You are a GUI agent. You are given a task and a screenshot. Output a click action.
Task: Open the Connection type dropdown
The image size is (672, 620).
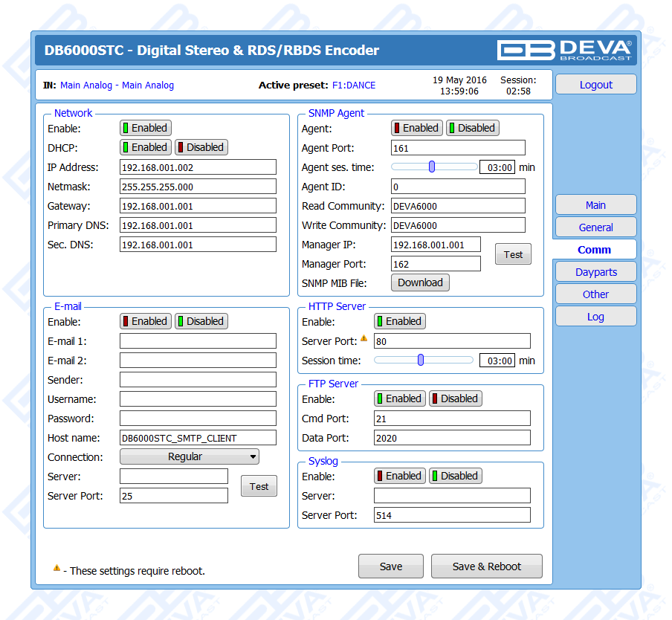(x=190, y=456)
